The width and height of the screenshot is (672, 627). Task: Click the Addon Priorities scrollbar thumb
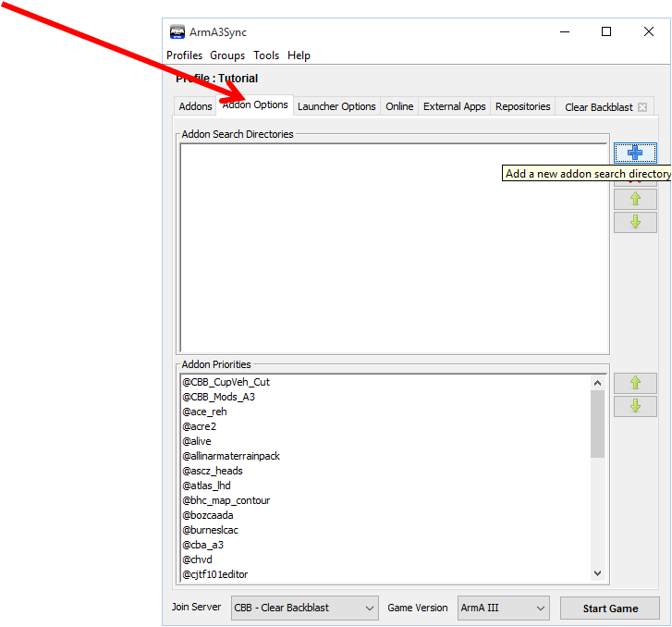(597, 424)
